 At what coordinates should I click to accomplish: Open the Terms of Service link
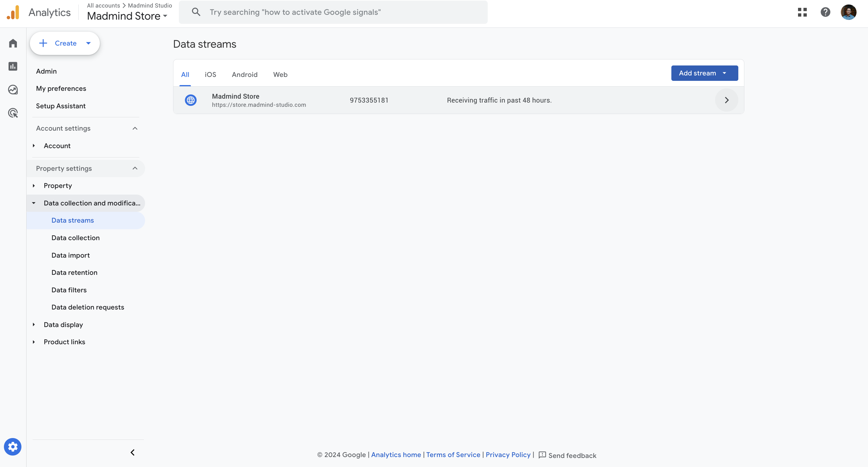(x=453, y=455)
